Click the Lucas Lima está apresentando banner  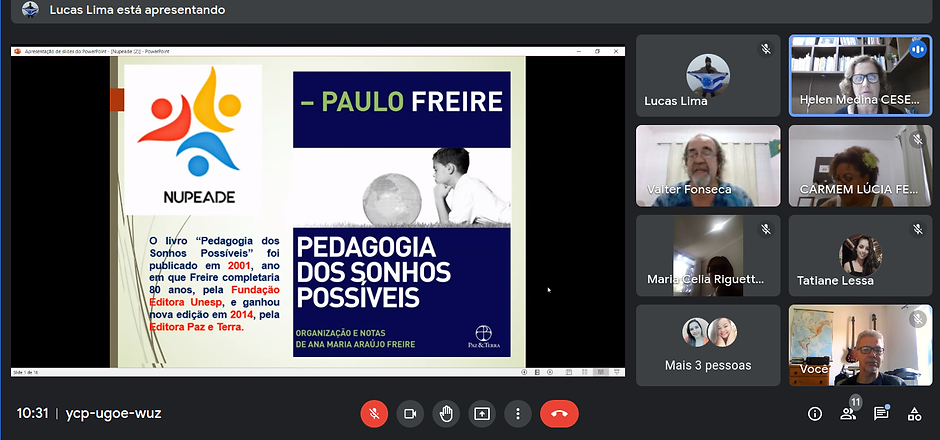tap(471, 11)
